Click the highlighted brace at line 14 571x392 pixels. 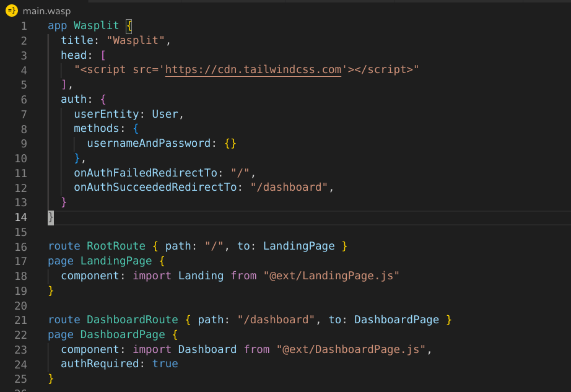50,217
